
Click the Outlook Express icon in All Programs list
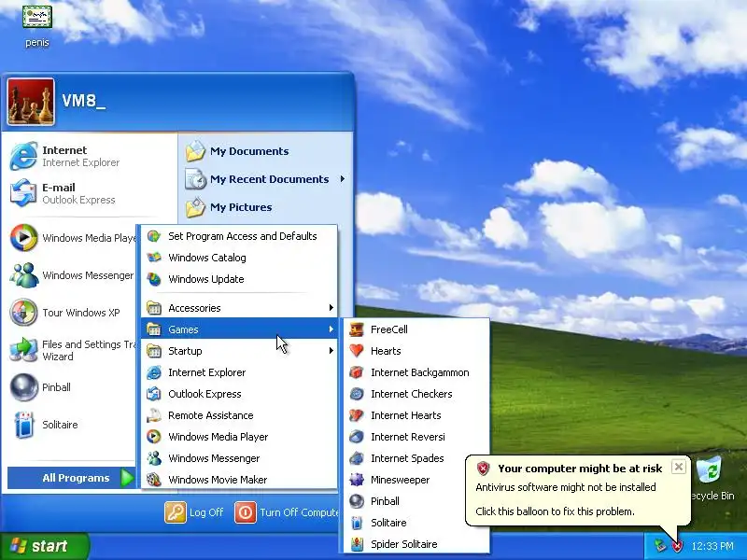coord(154,394)
